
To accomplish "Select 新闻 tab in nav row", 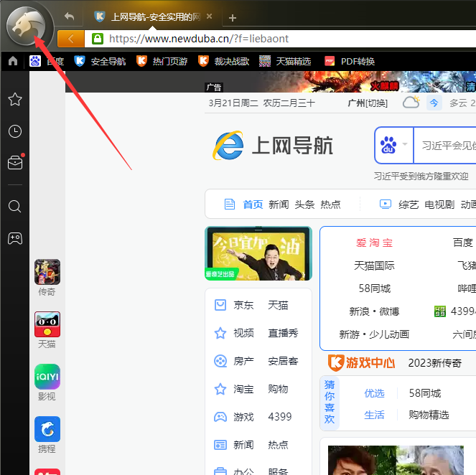I will tap(279, 204).
